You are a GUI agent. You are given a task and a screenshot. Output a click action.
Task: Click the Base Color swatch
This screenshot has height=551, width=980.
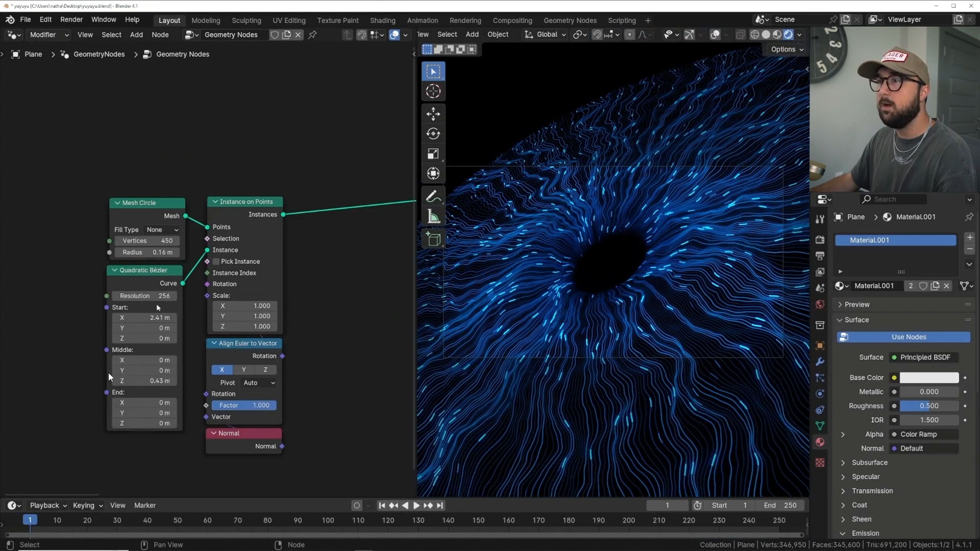click(x=929, y=378)
